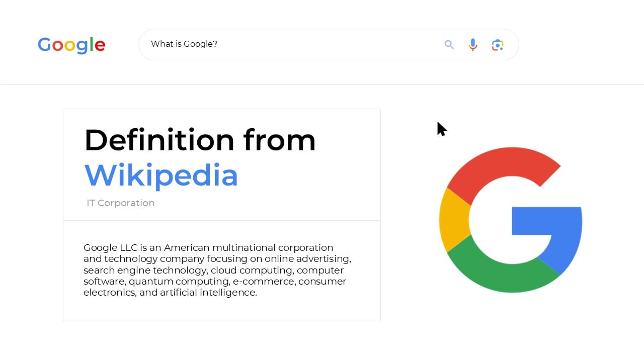Select the large Google G logo

[511, 220]
